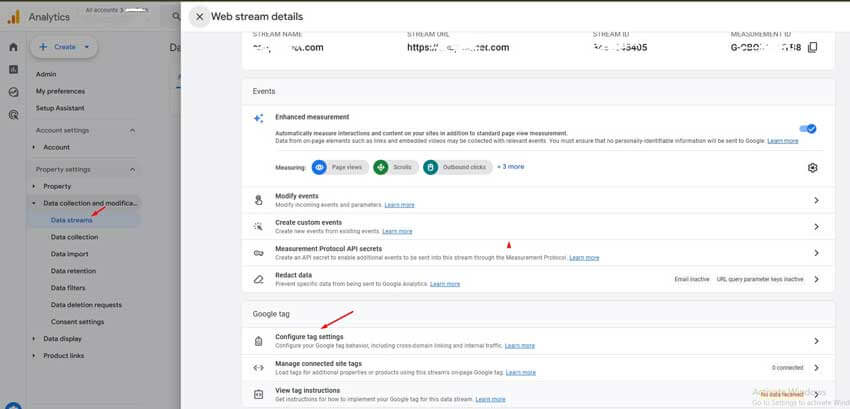Open Data collection in the sidebar
The height and width of the screenshot is (409, 850).
click(74, 237)
